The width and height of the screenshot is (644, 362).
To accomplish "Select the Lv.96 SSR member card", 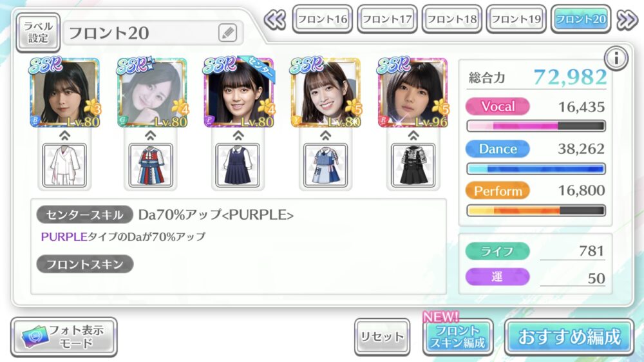I will point(413,93).
